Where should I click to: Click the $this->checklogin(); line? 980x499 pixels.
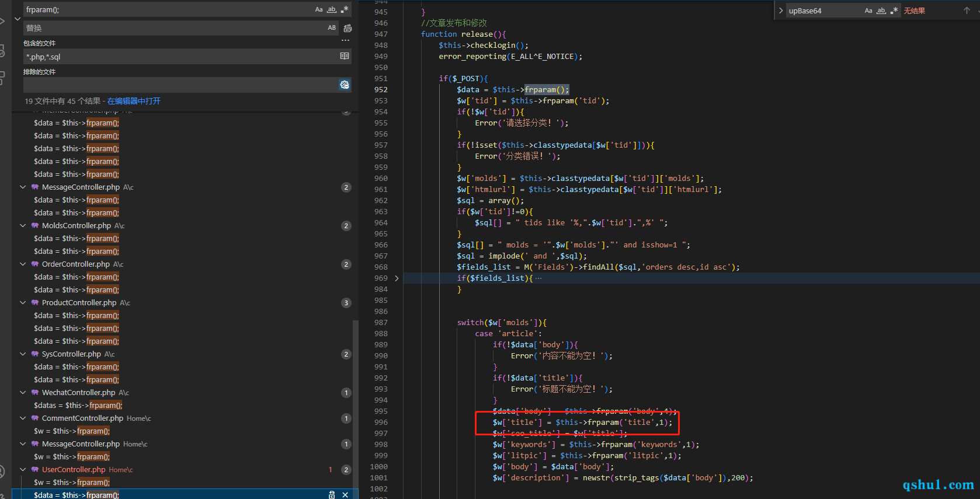(x=484, y=46)
